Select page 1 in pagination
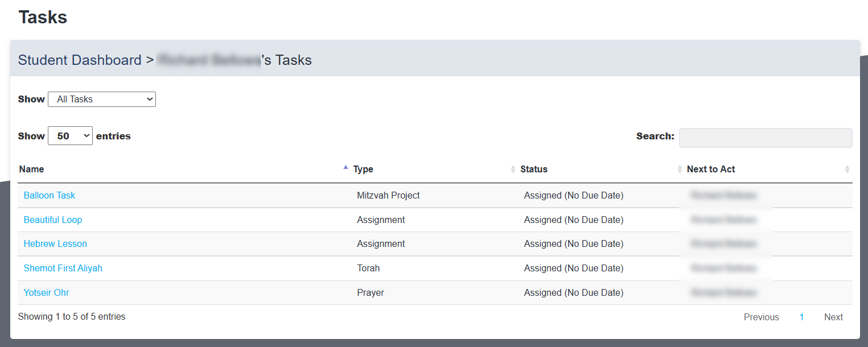 coord(801,317)
